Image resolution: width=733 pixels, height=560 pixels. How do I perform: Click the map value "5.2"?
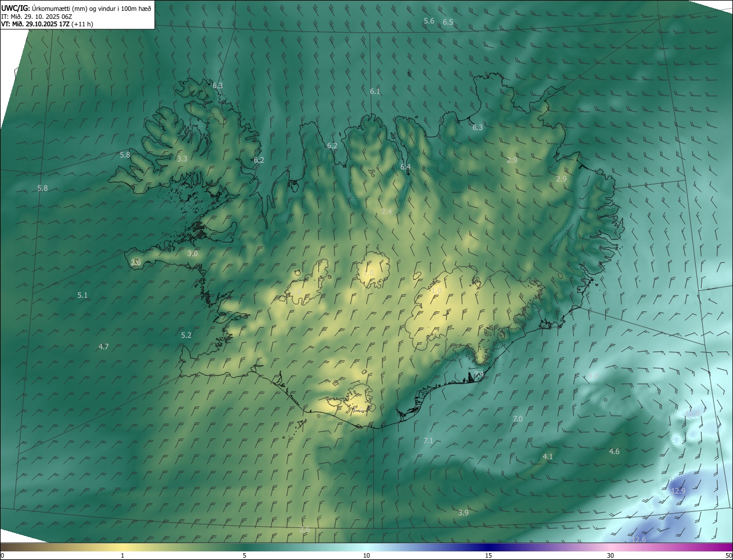point(186,335)
